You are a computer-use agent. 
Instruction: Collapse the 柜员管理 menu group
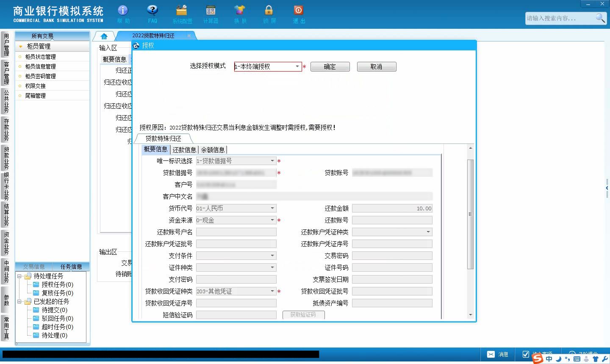pyautogui.click(x=20, y=47)
